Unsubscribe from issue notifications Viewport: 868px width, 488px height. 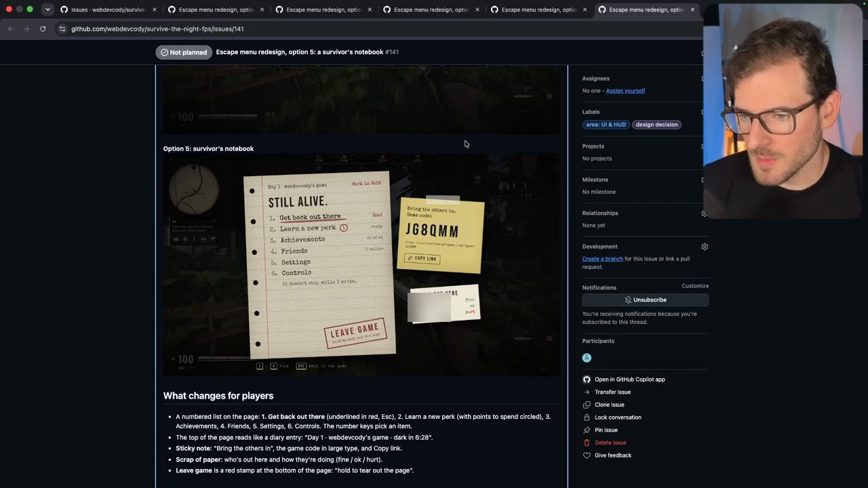pos(645,300)
